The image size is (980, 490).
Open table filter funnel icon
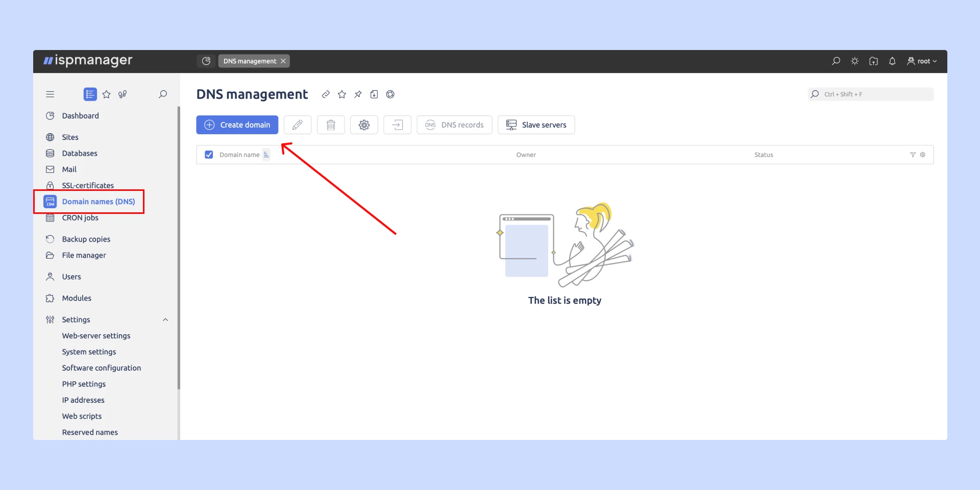pos(913,155)
